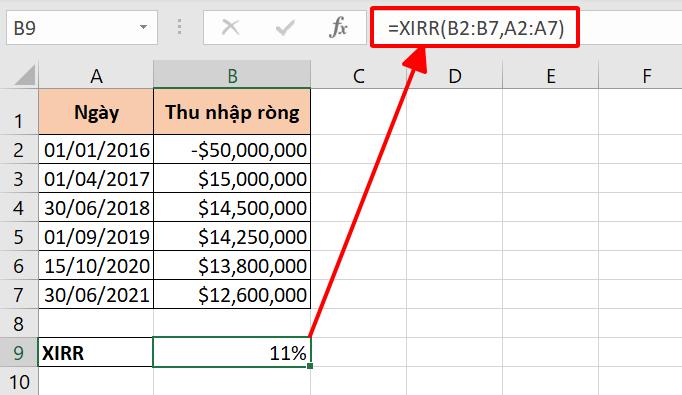Select the $13,800,000 cell
Screen dimensions: 682x395
point(232,265)
